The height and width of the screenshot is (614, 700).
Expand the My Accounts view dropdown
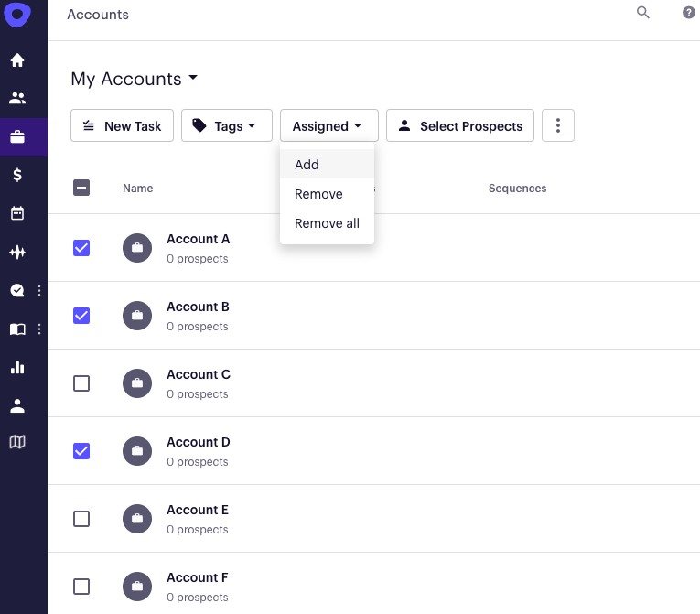tap(134, 79)
